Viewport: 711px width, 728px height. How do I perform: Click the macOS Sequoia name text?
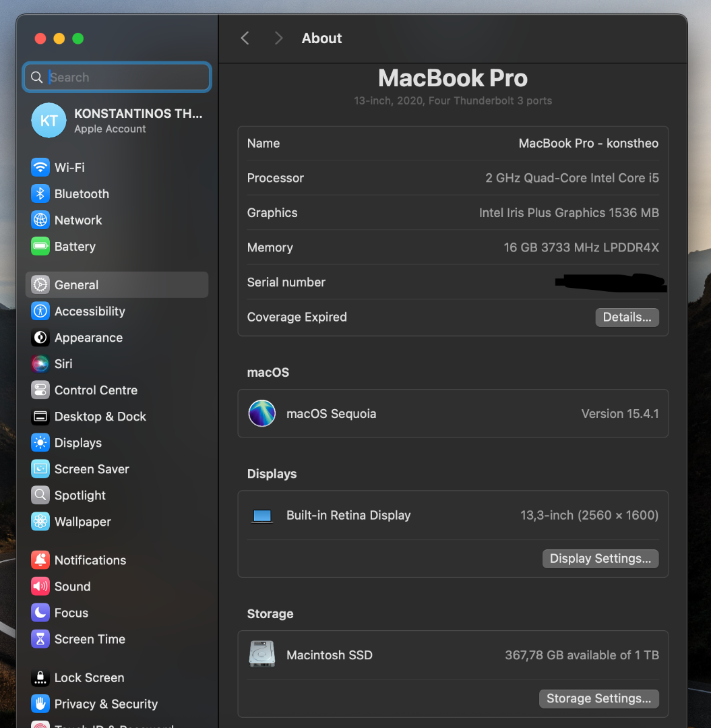click(x=332, y=414)
